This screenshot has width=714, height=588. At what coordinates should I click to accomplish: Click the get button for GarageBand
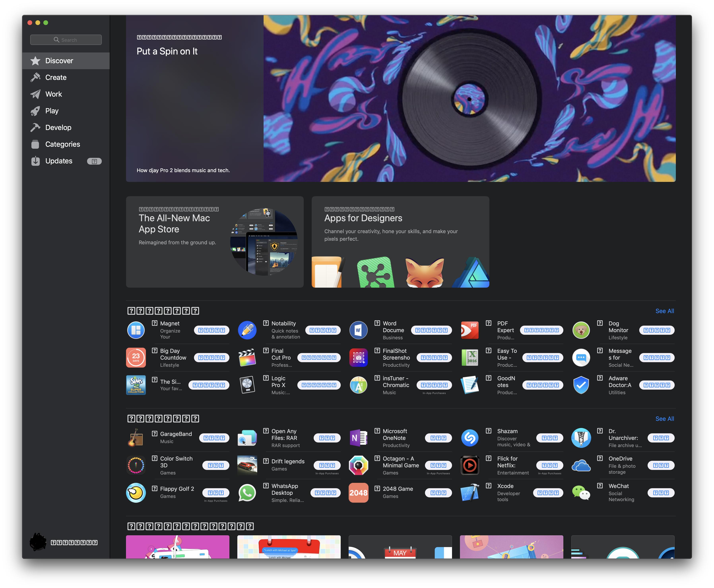tap(214, 438)
